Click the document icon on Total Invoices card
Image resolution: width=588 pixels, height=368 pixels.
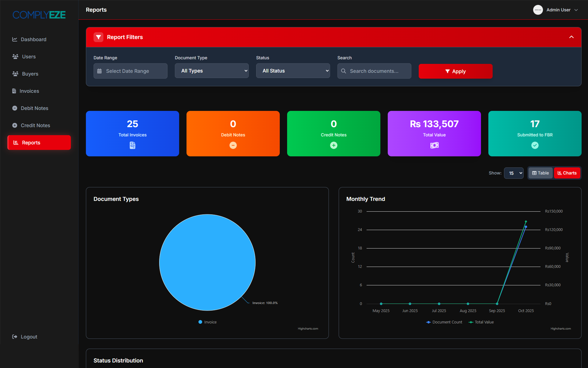[x=132, y=145]
